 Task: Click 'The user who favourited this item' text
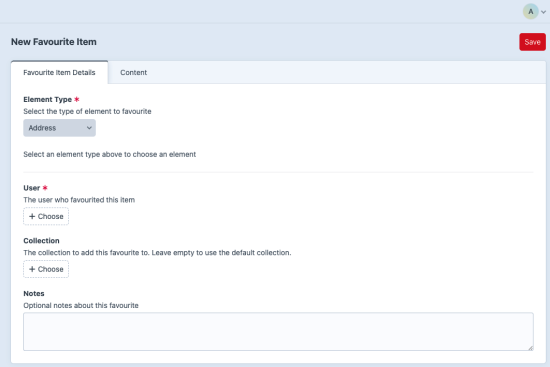coord(79,200)
